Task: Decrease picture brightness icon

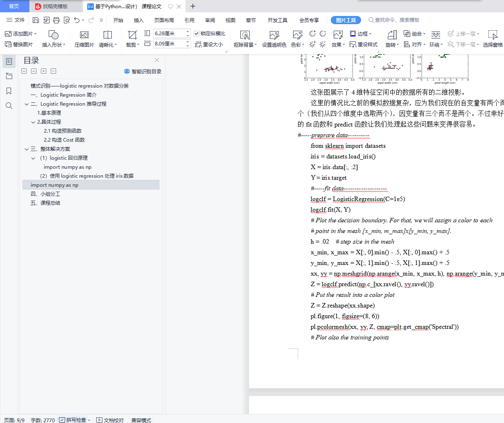Action: coord(323,44)
